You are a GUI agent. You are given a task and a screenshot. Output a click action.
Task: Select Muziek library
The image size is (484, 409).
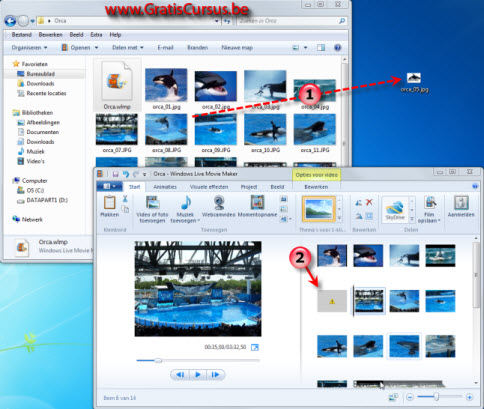pyautogui.click(x=35, y=151)
